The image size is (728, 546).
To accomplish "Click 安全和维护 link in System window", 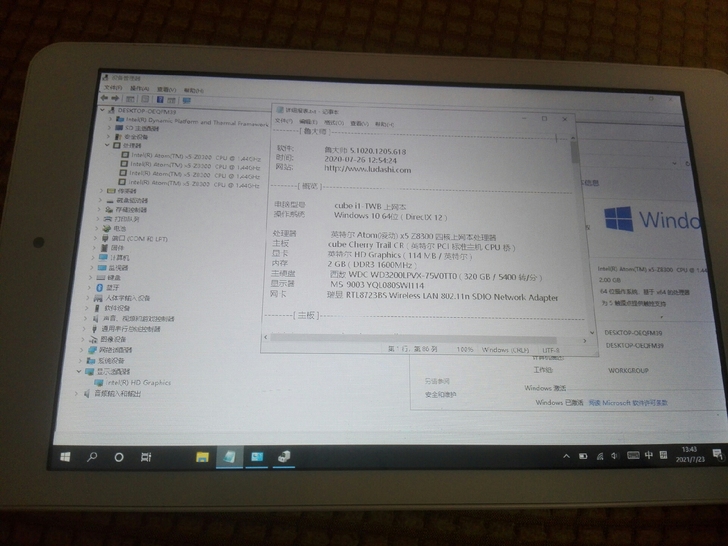I will point(440,395).
